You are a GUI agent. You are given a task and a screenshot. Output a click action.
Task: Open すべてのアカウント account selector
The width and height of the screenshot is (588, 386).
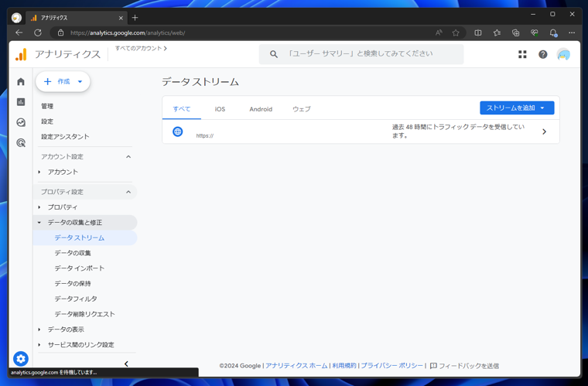141,48
